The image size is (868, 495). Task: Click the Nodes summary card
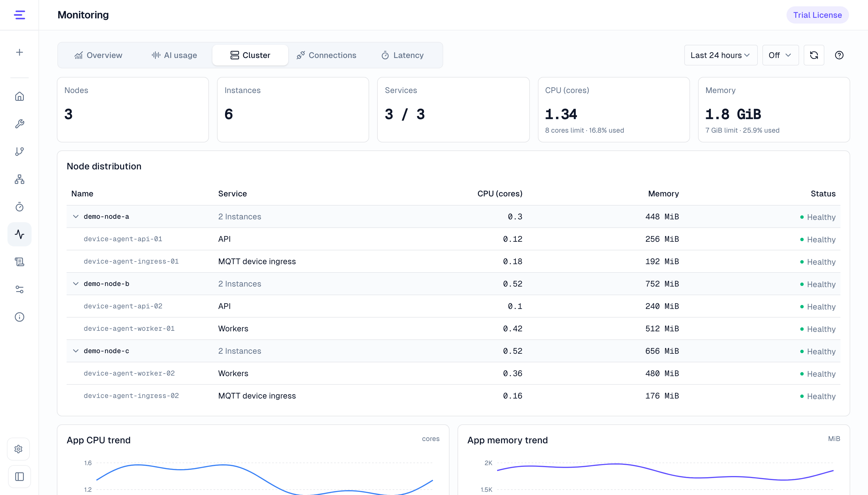click(x=133, y=109)
